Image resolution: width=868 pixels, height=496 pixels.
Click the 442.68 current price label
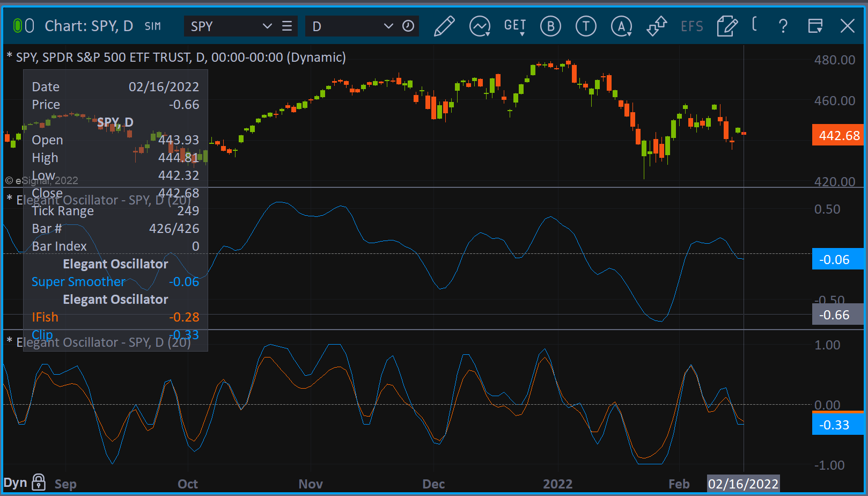tap(838, 135)
